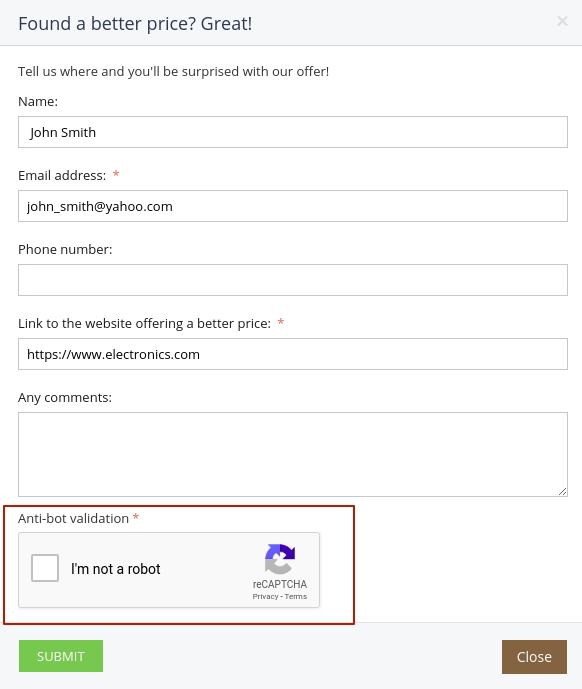Click the Email address label
582x689 pixels.
(62, 176)
